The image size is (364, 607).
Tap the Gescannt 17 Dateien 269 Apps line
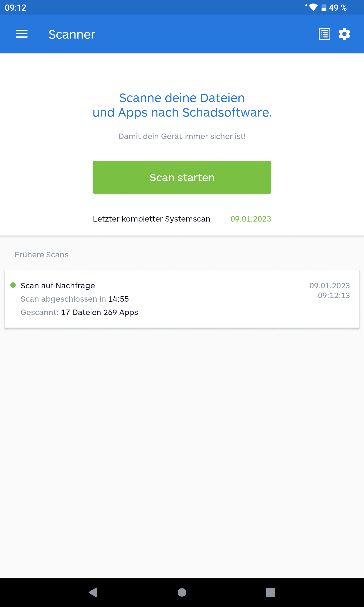coord(79,312)
